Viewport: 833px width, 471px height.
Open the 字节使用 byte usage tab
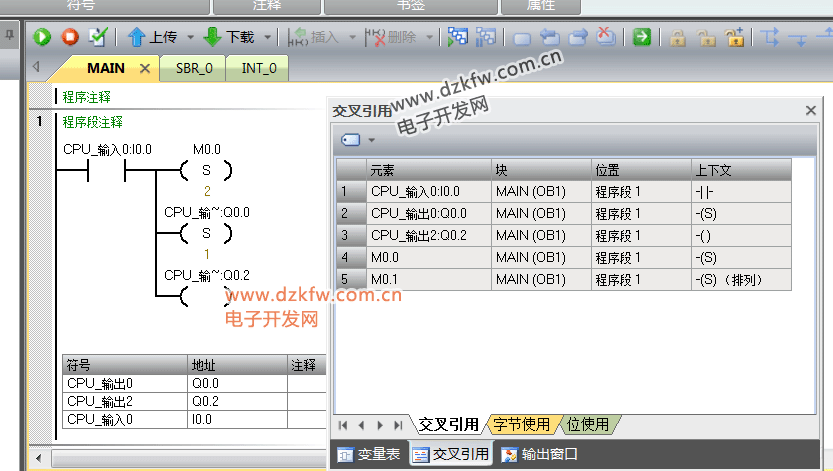521,425
